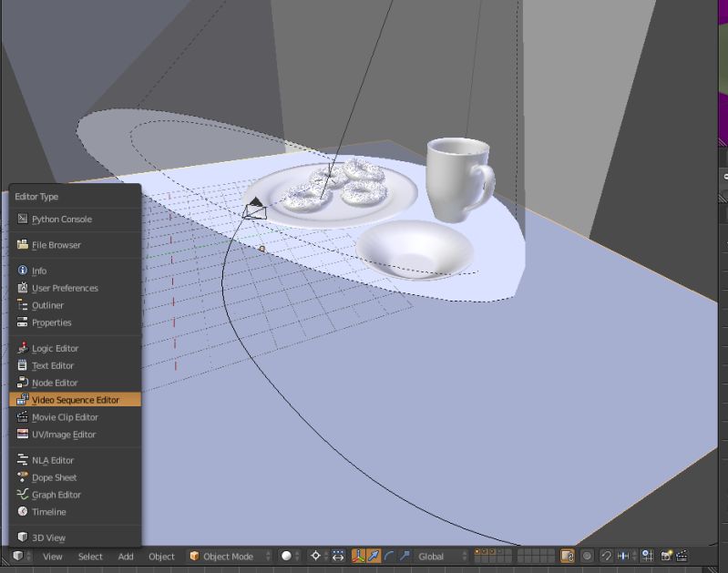Screen dimensions: 728x573
Task: Toggle the 3D manipulator axes icon
Action: (x=358, y=556)
